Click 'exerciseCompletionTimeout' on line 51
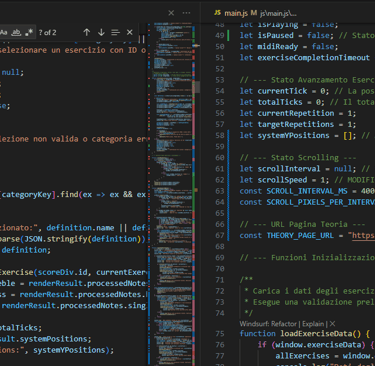The height and width of the screenshot is (366, 375). tap(313, 58)
